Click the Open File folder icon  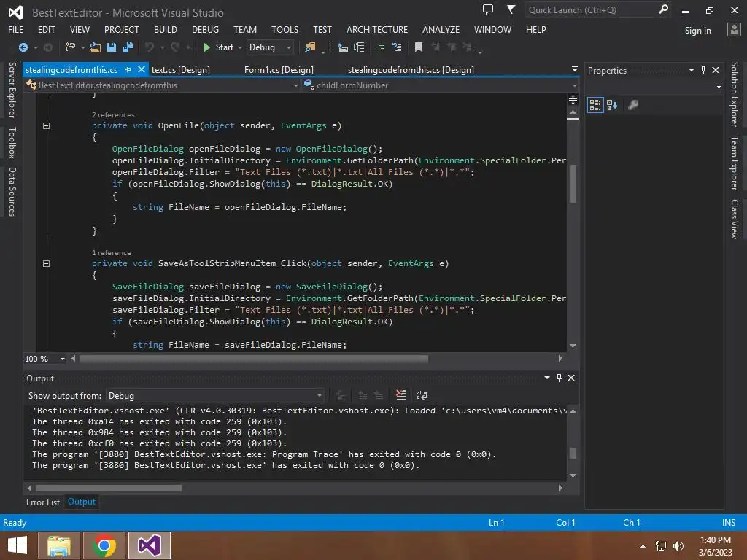point(96,47)
